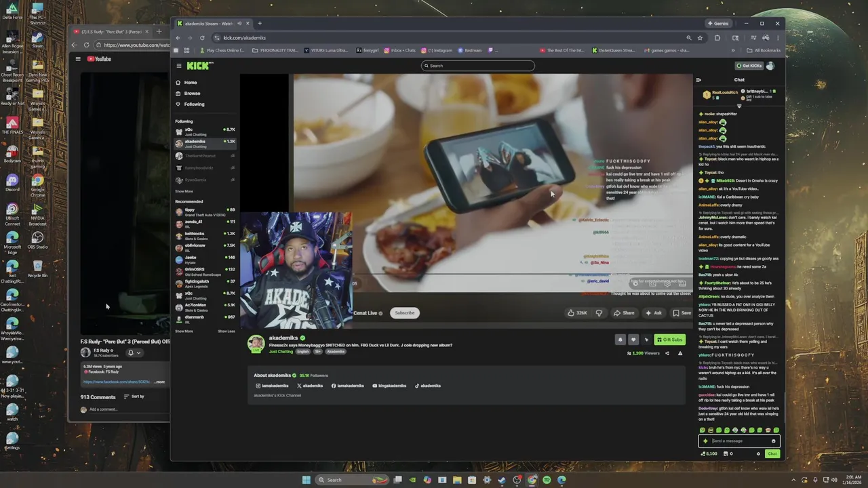Image resolution: width=868 pixels, height=488 pixels.
Task: Toggle the follow heart button
Action: [633, 340]
